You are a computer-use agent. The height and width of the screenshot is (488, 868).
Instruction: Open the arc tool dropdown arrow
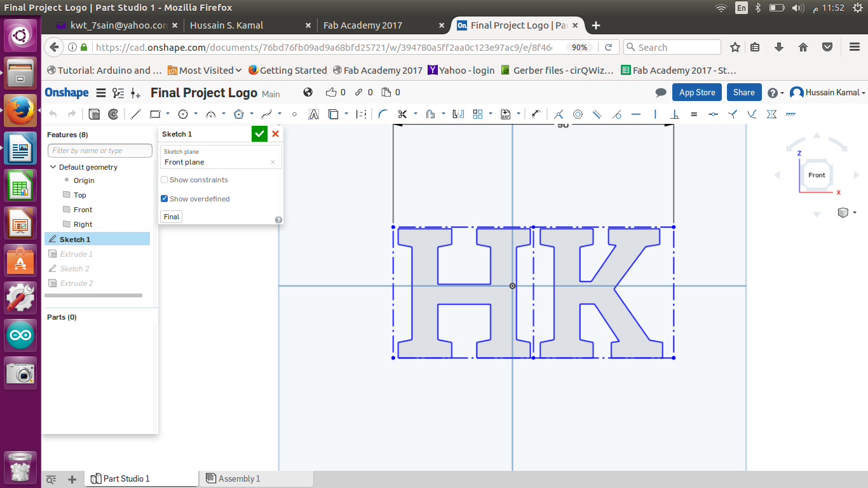(224, 114)
